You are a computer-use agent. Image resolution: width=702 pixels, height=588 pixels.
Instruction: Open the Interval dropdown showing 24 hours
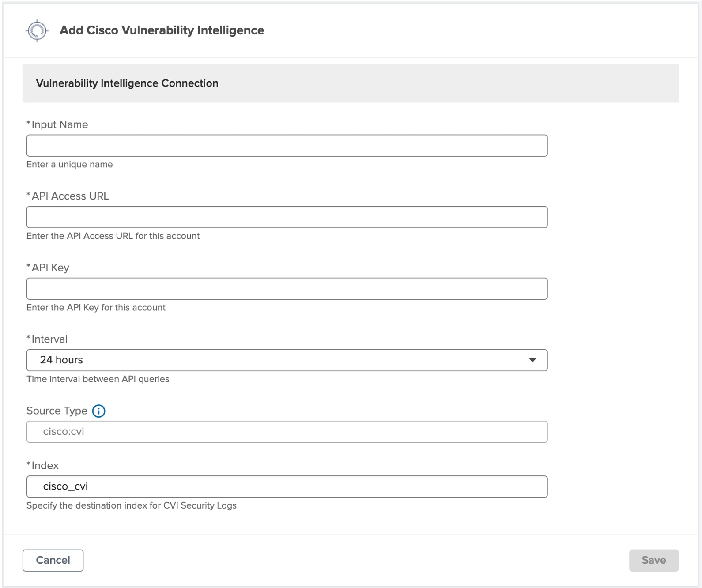click(286, 360)
